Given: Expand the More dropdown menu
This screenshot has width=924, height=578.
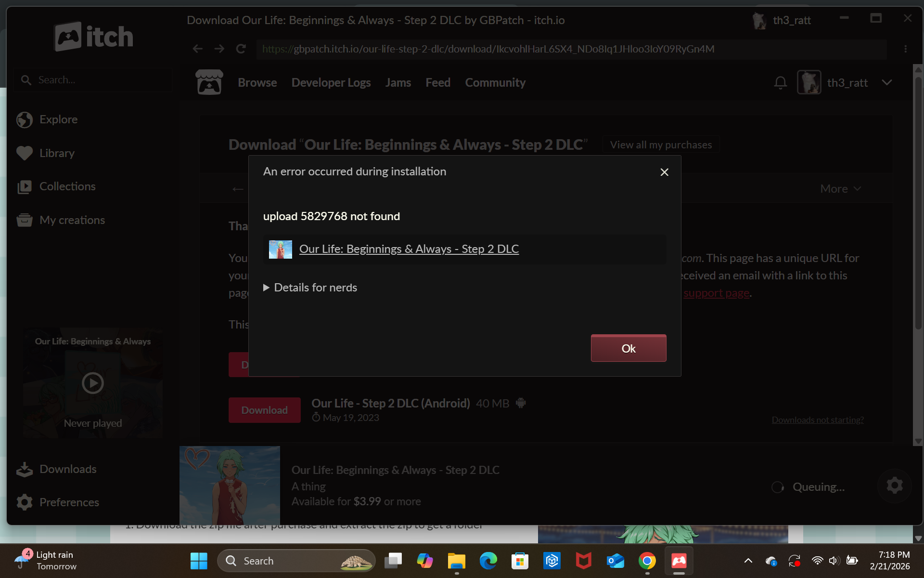Looking at the screenshot, I should tap(840, 189).
